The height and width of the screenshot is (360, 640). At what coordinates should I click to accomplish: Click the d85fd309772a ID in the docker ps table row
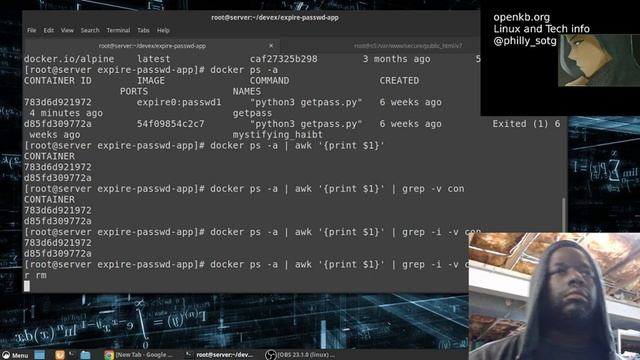click(58, 124)
